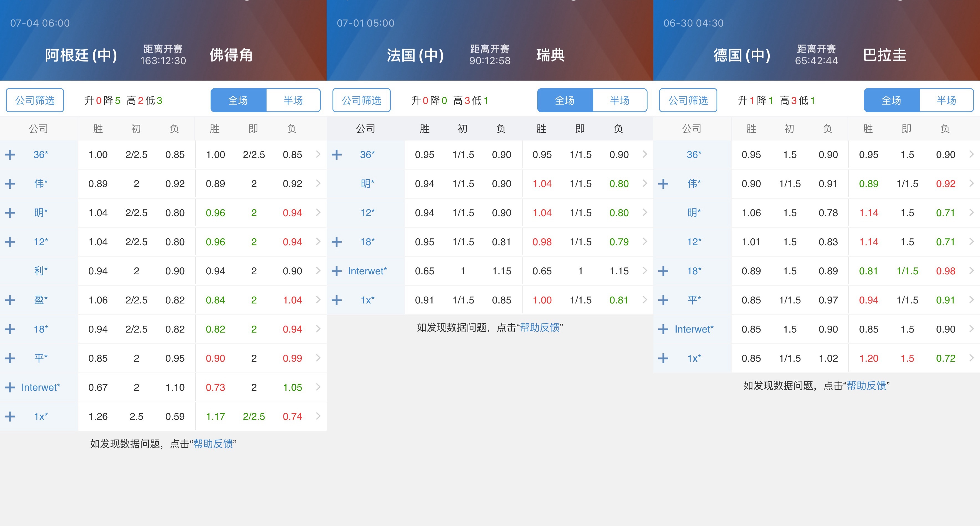980x526 pixels.
Task: Click plus icon beside 盈* in Argentina panel
Action: pyautogui.click(x=10, y=300)
